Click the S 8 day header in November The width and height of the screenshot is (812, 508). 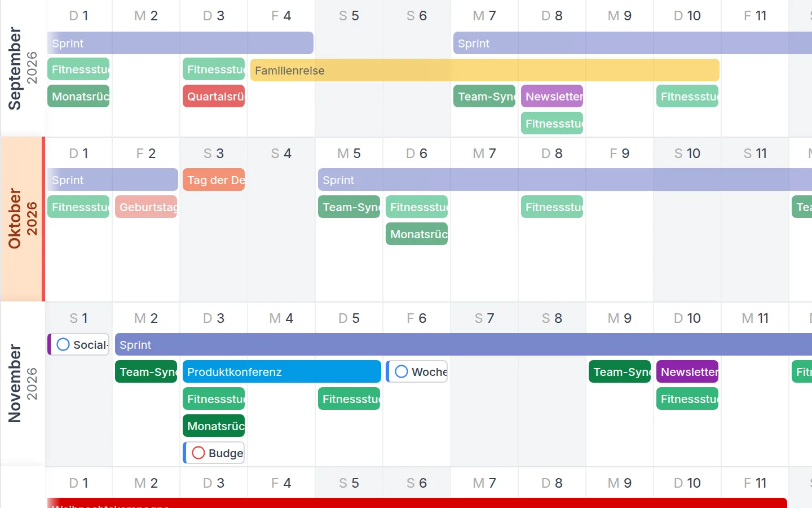tap(552, 318)
